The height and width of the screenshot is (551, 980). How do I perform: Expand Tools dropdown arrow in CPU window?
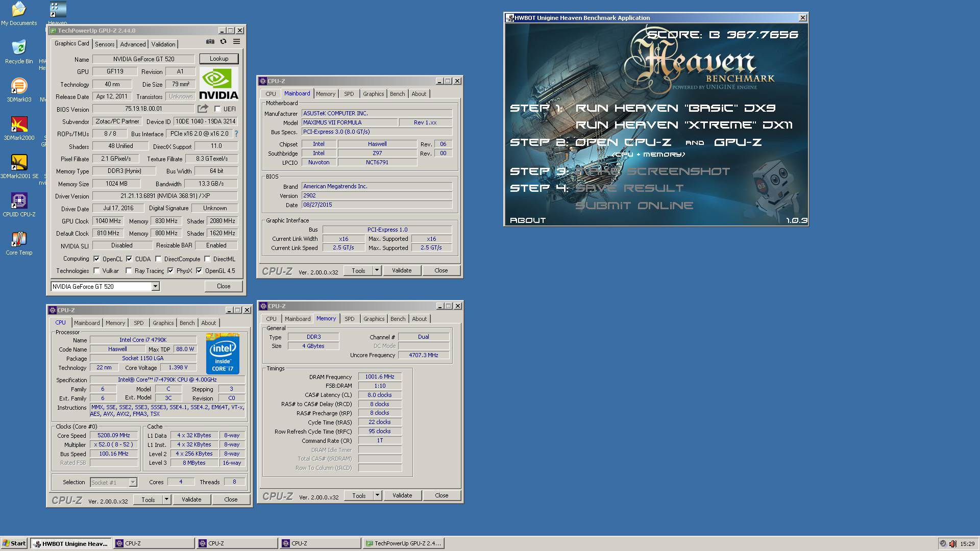[x=166, y=499]
